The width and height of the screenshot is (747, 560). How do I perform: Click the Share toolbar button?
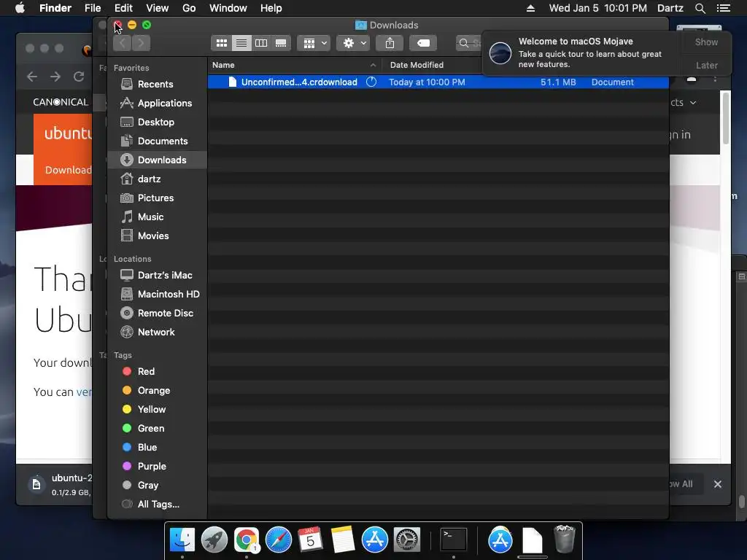pos(390,43)
